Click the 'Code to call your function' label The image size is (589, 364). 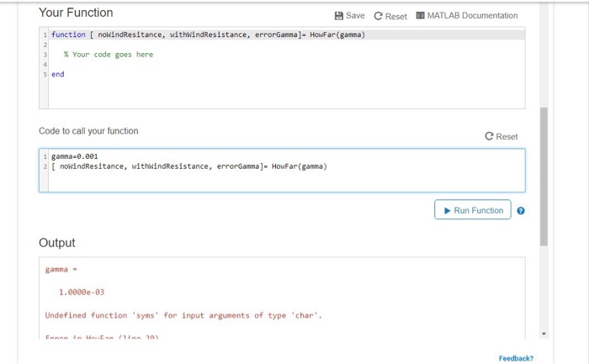[88, 131]
